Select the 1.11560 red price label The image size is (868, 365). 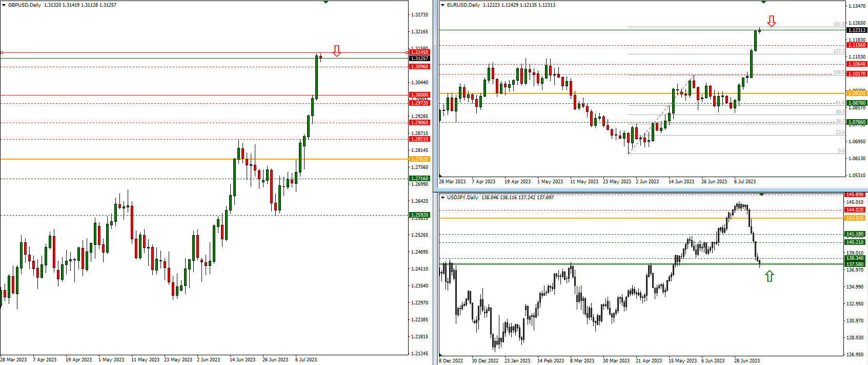tap(856, 45)
